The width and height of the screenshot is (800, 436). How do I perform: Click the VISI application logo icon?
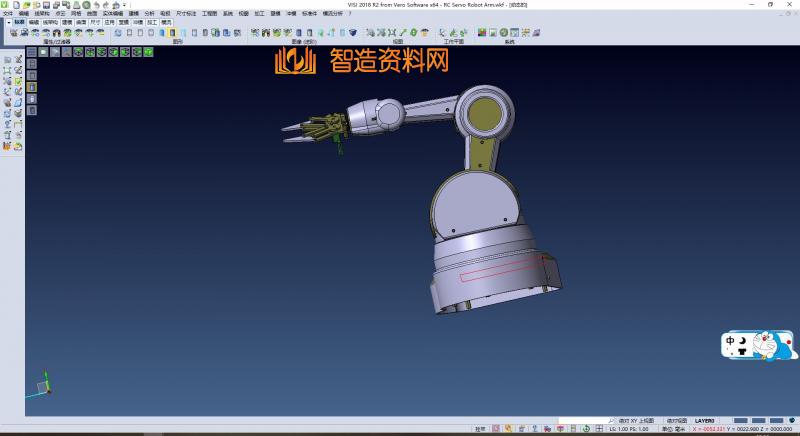click(4, 4)
